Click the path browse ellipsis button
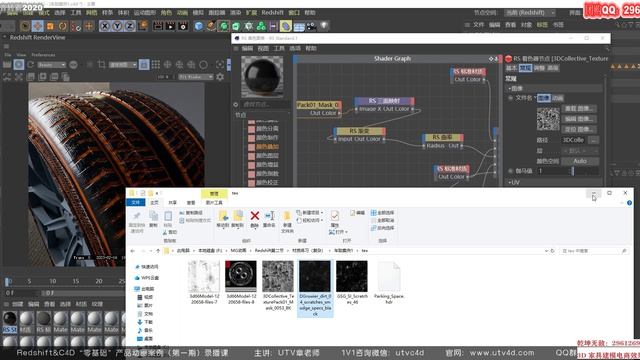 coord(593,140)
